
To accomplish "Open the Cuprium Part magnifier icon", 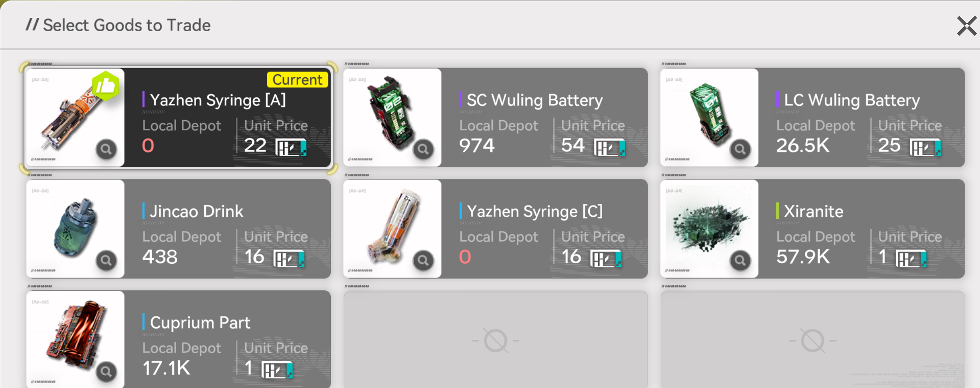I will click(106, 372).
